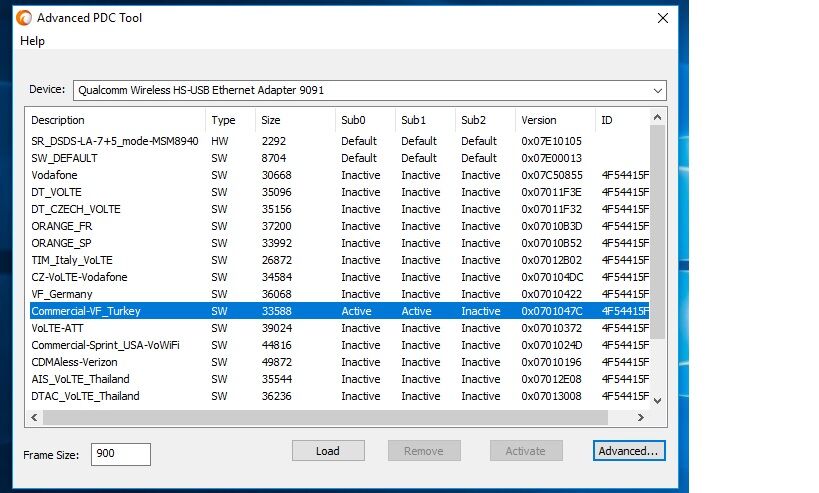Select the Vodafone configuration row
The width and height of the screenshot is (819, 493).
pyautogui.click(x=339, y=175)
